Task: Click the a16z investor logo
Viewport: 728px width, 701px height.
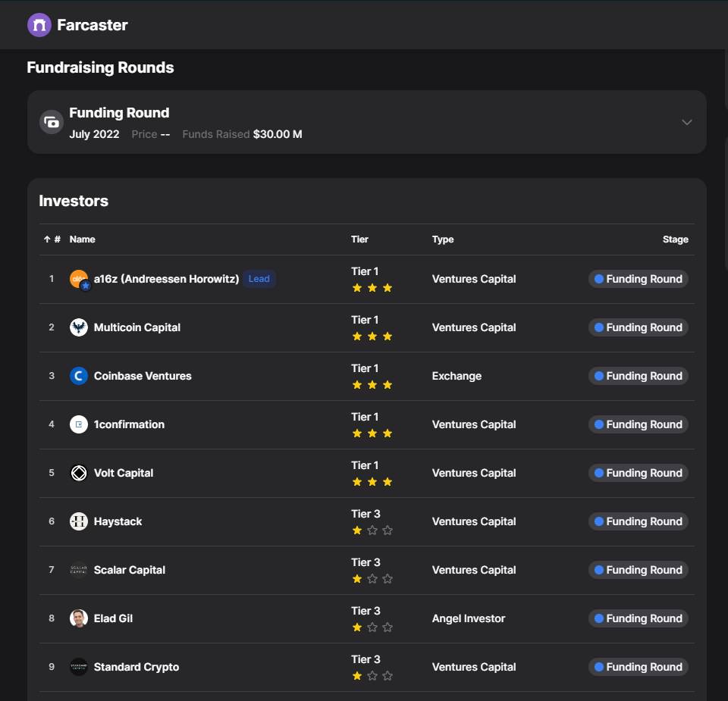Action: [x=79, y=280]
